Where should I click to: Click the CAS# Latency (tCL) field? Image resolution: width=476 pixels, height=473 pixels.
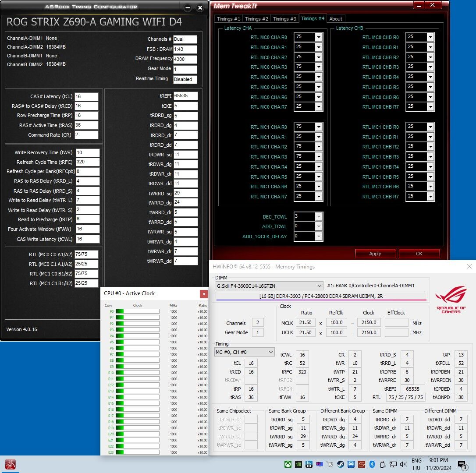tap(86, 96)
